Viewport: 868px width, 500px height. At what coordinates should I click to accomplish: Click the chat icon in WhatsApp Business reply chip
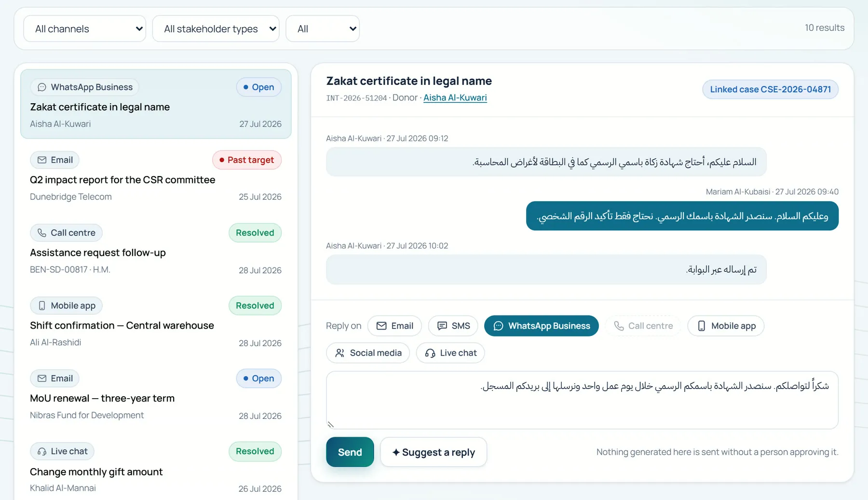point(498,326)
